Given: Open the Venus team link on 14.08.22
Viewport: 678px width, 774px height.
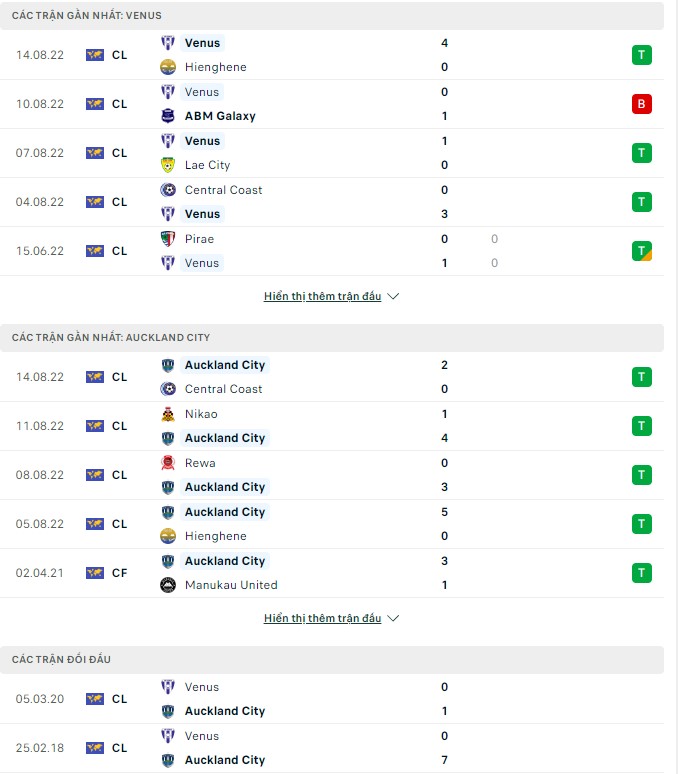Looking at the screenshot, I should click(203, 43).
